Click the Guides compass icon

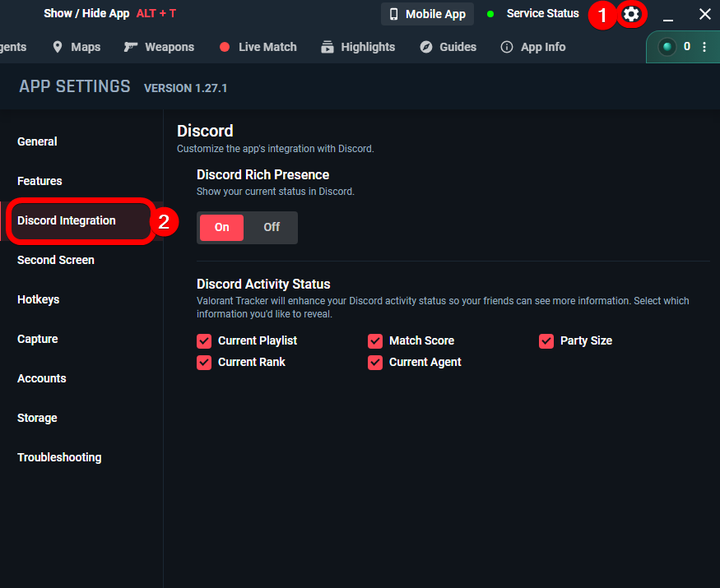click(426, 47)
